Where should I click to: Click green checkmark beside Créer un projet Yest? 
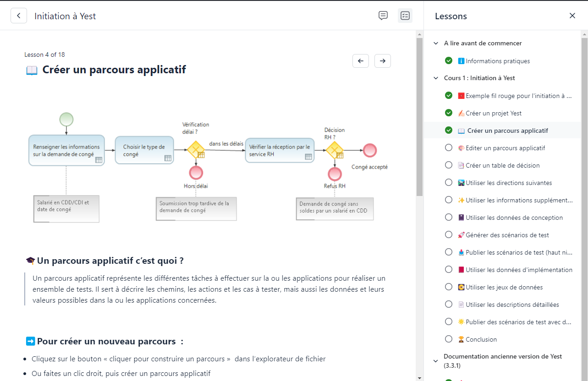449,113
